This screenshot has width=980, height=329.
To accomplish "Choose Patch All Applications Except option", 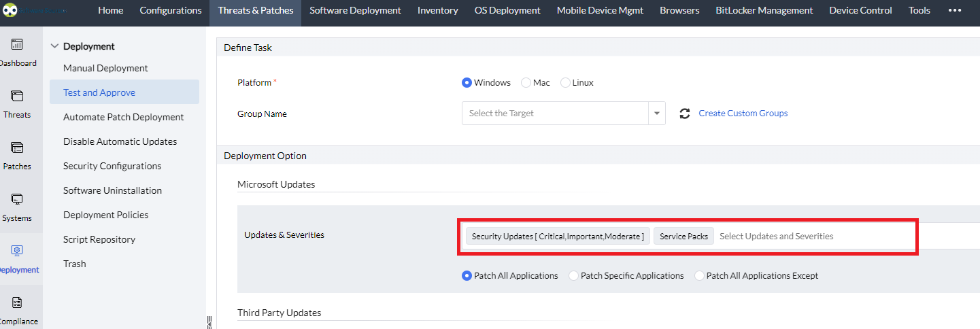I will [x=700, y=276].
